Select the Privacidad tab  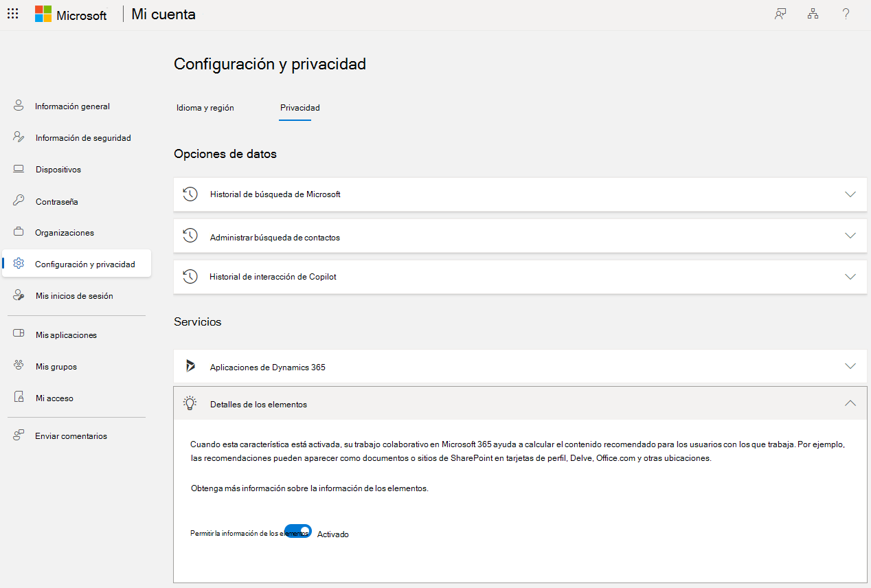(x=299, y=108)
